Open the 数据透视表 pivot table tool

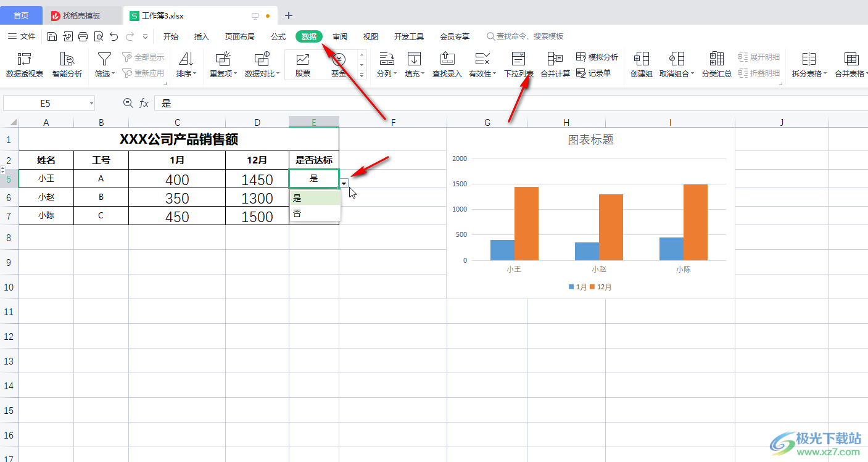(25, 65)
